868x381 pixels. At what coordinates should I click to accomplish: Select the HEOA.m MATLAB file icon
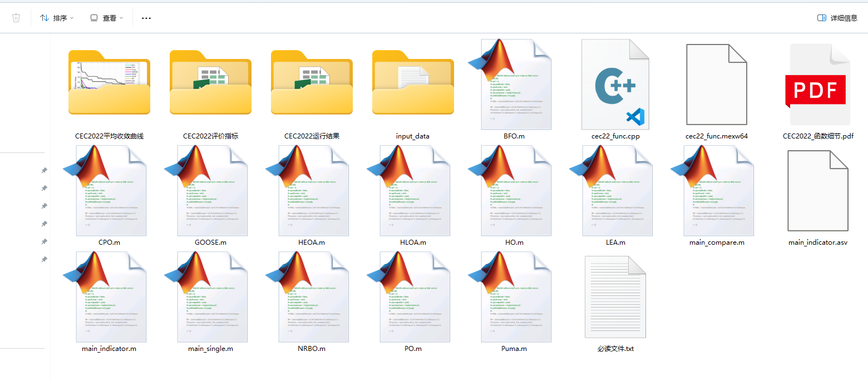(x=307, y=191)
